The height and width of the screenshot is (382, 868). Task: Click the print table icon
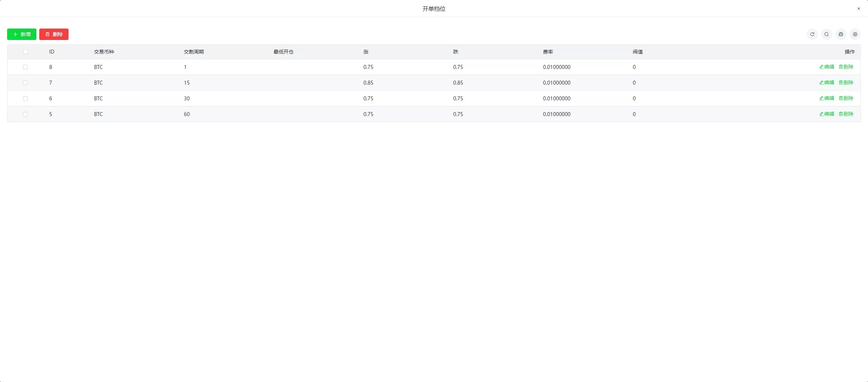(841, 34)
